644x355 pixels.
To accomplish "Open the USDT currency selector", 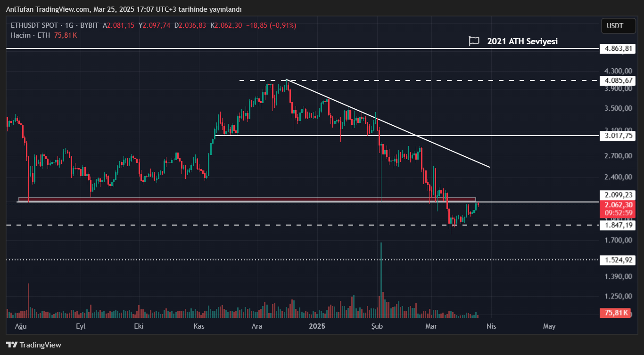I will (618, 26).
